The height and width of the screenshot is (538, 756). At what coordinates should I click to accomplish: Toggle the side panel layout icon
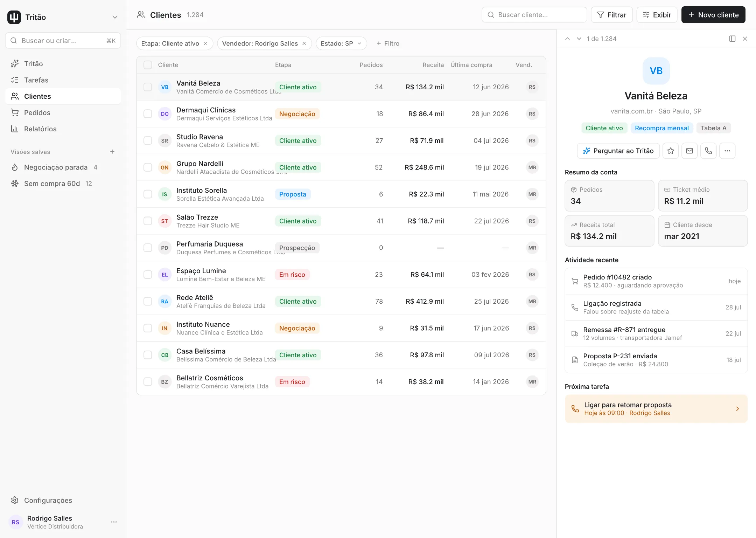(732, 39)
